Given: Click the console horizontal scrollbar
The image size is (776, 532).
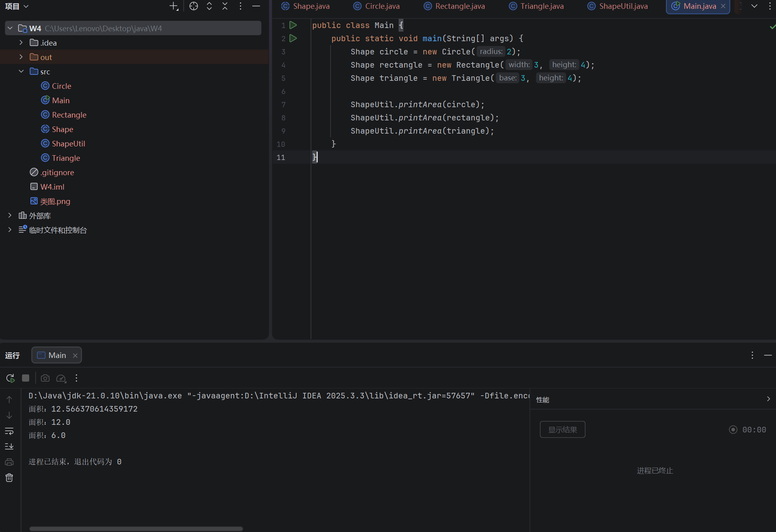Looking at the screenshot, I should (x=136, y=529).
